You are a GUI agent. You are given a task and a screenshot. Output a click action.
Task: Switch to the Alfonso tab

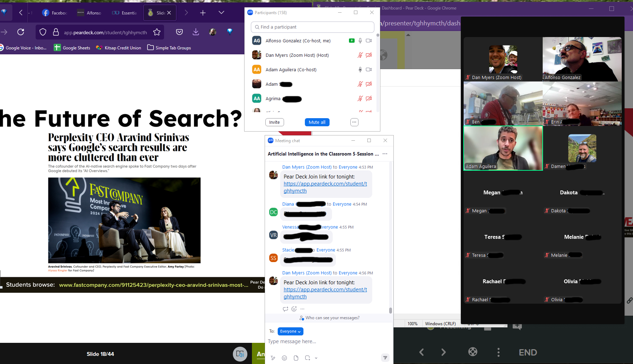point(89,13)
